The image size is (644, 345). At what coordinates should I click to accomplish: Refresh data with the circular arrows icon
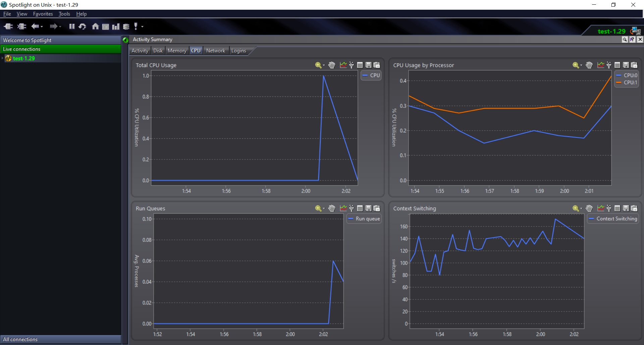pyautogui.click(x=82, y=26)
